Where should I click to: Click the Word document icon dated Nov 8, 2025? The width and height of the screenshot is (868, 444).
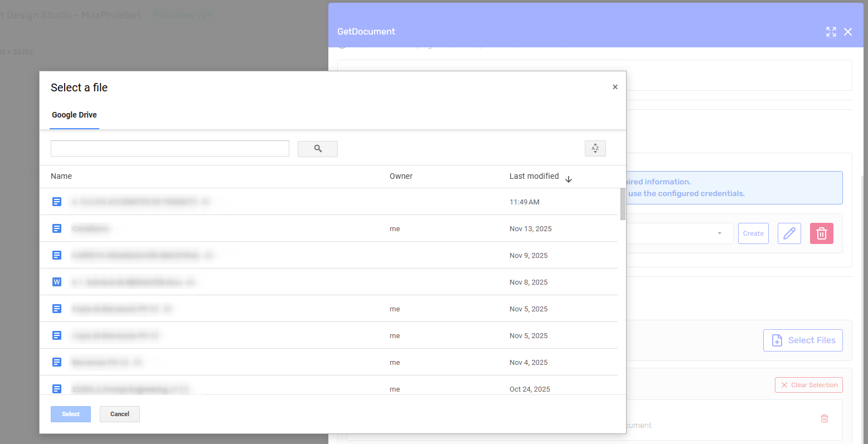click(x=57, y=282)
